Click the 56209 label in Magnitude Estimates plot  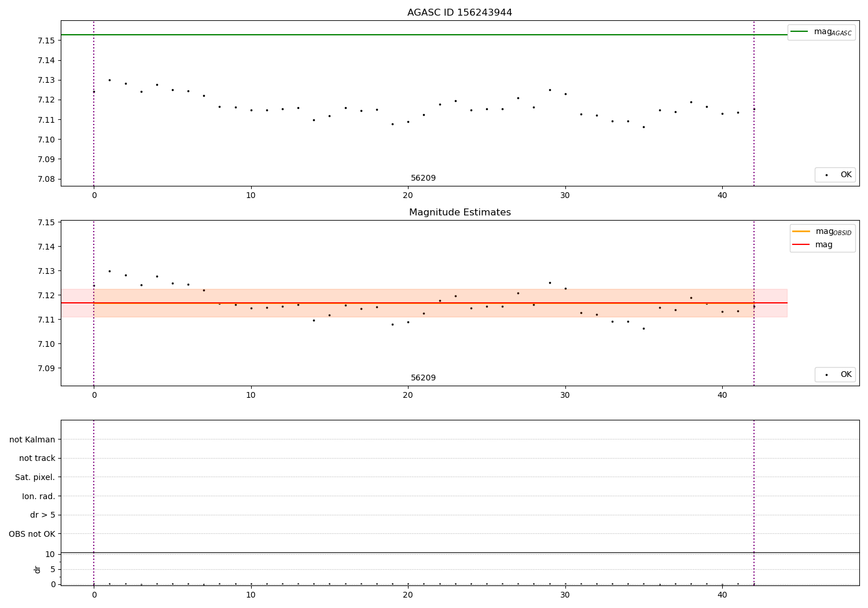coord(423,378)
